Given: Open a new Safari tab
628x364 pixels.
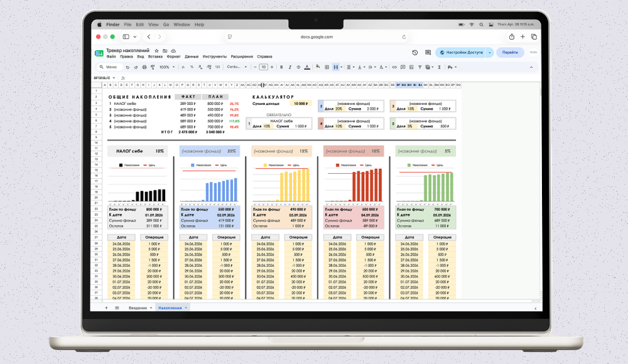Looking at the screenshot, I should coord(522,37).
